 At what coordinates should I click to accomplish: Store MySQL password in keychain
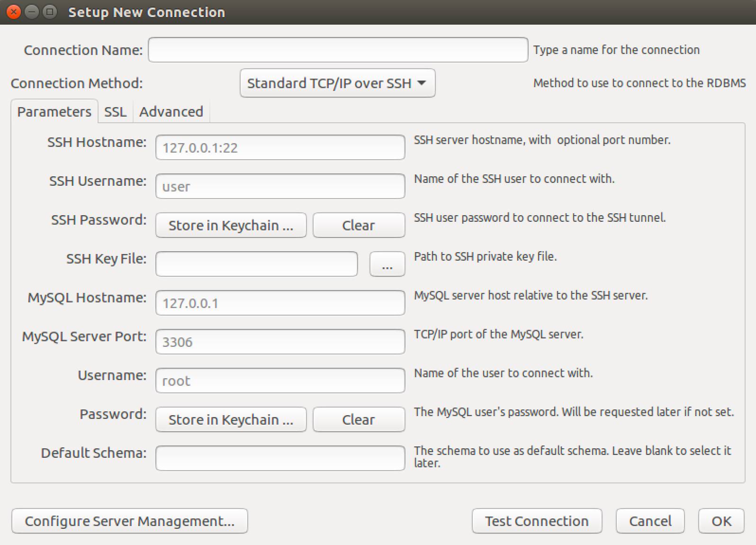231,420
